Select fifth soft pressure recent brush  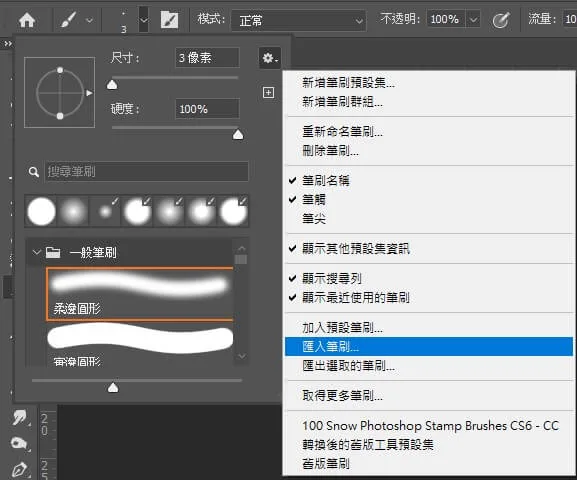point(169,211)
